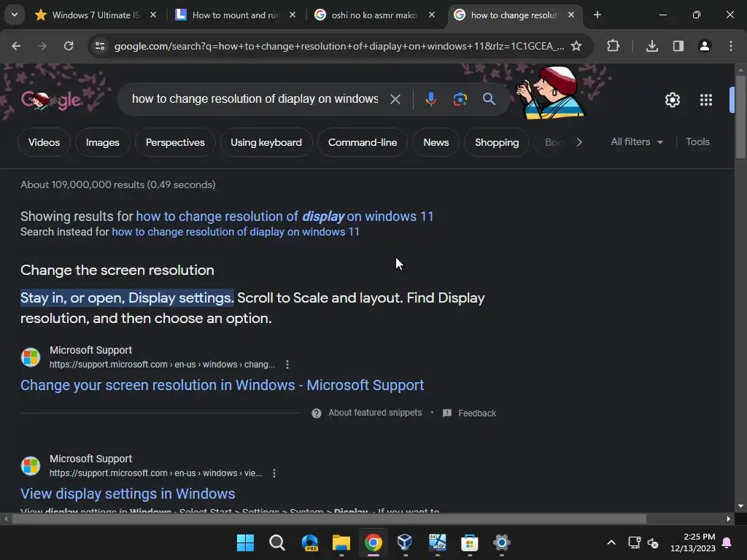Click the vertical scrollbar thumb

(740, 117)
